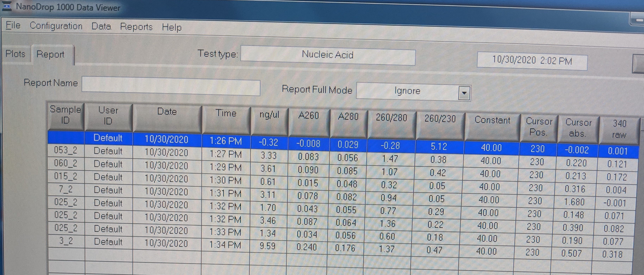Click the NanoDrop app icon in title bar
The width and height of the screenshot is (644, 275).
coord(7,6)
